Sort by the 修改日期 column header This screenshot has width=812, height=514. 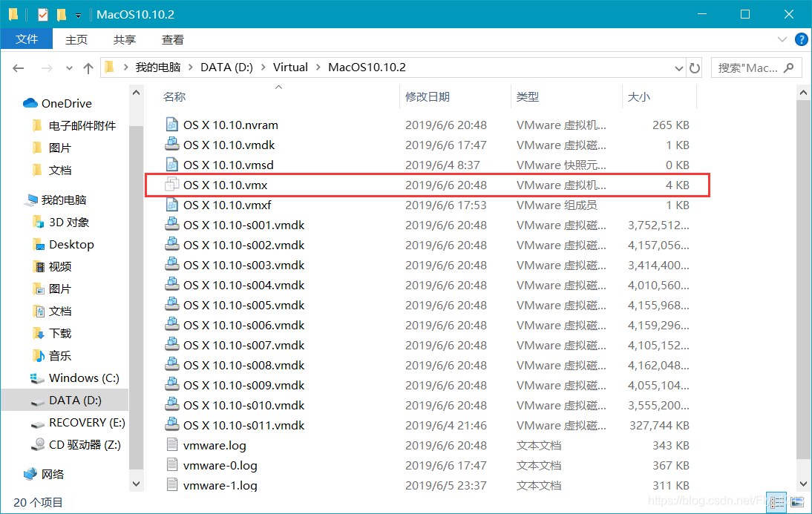pyautogui.click(x=428, y=97)
